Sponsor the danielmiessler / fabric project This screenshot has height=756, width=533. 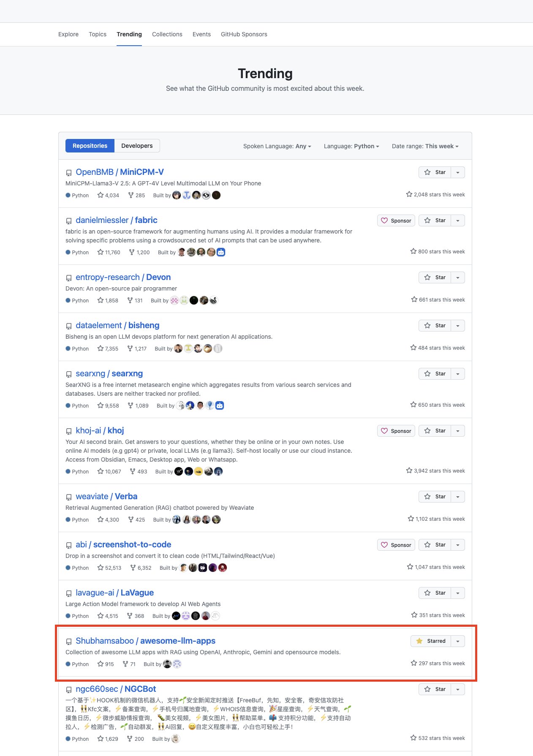(x=396, y=220)
